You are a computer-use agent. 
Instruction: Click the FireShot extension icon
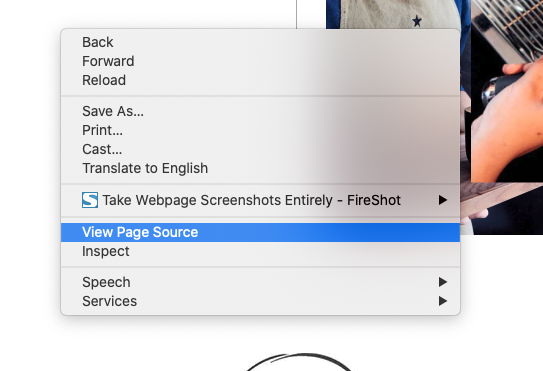[x=90, y=200]
